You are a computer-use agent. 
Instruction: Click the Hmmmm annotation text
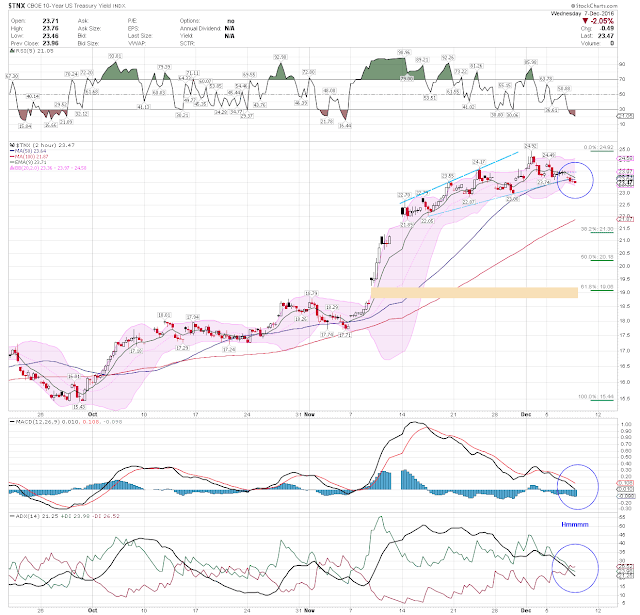pyautogui.click(x=575, y=524)
